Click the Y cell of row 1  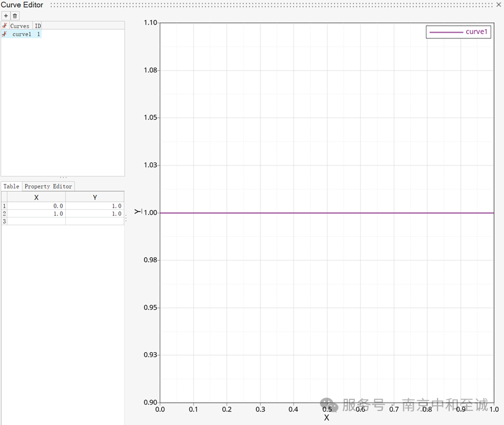[x=95, y=206]
